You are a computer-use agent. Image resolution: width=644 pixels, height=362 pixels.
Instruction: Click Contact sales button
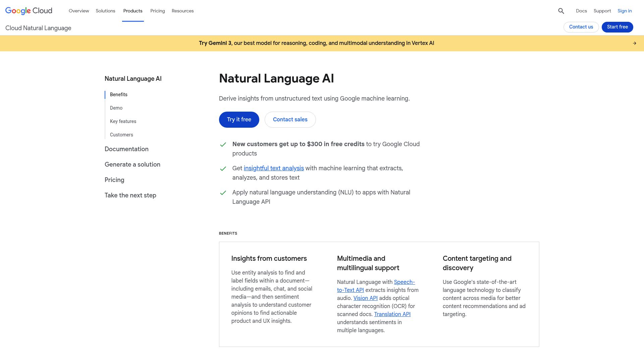click(290, 119)
